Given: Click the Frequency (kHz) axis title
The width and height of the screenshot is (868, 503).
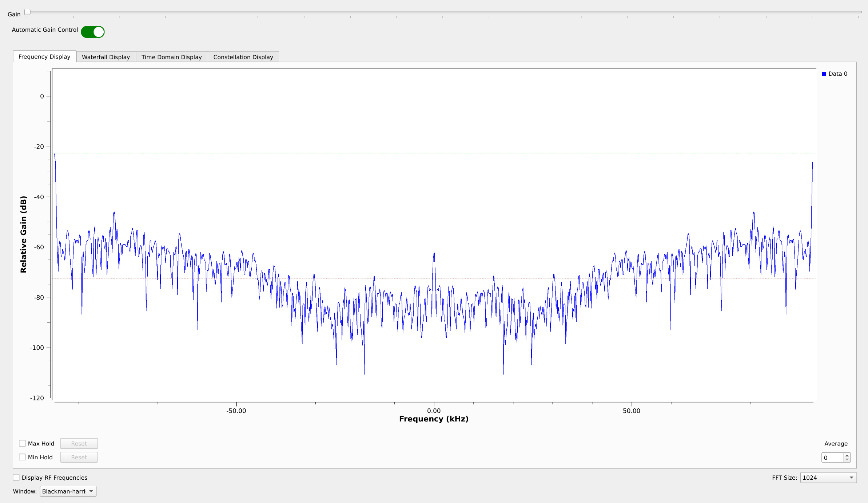Looking at the screenshot, I should pyautogui.click(x=434, y=419).
